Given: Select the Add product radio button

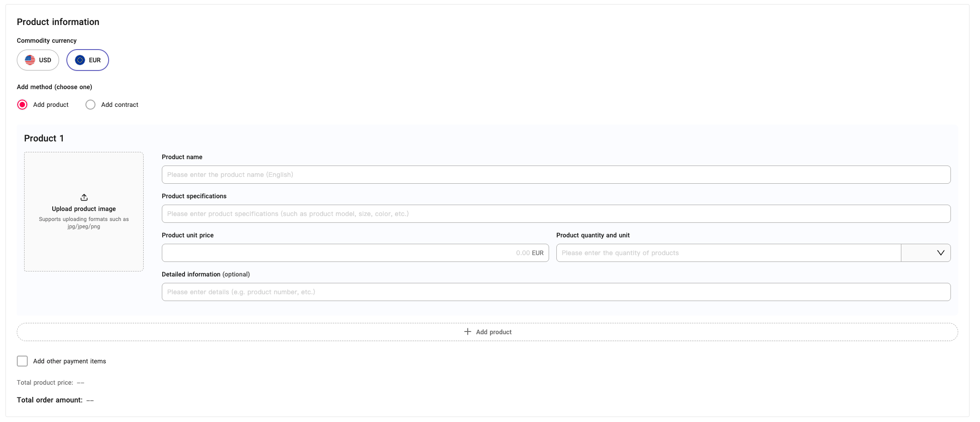Looking at the screenshot, I should (x=22, y=105).
